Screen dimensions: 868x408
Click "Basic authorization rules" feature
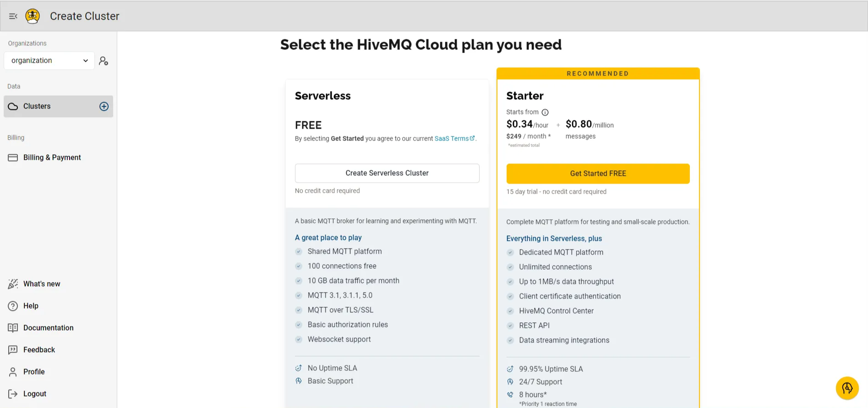pyautogui.click(x=348, y=325)
